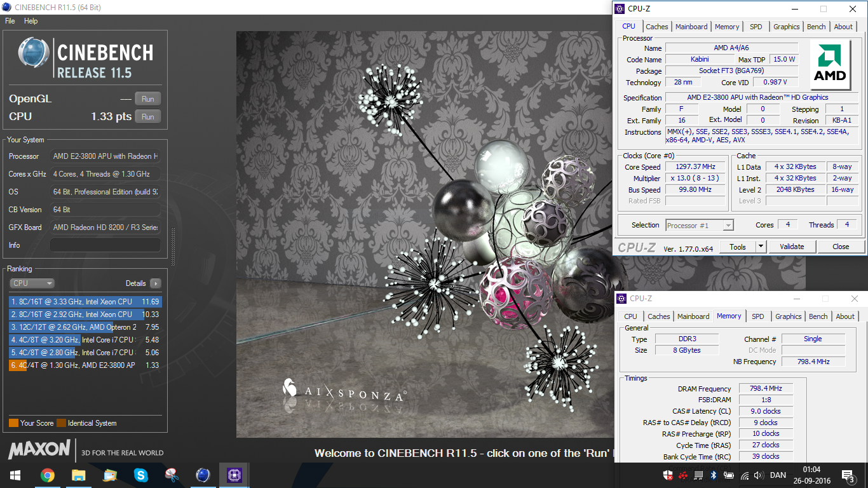
Task: Click the Processor field AMD E2-3800 APU
Action: pos(105,156)
